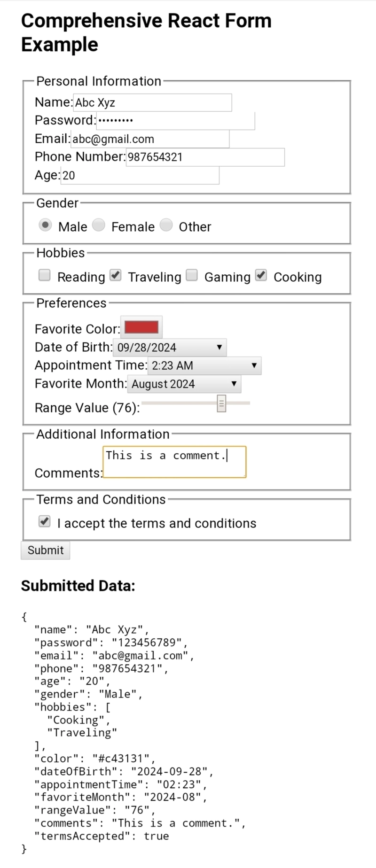Expand the Favorite Month picker arrow
Viewport: 376px width, 868px height.
point(234,384)
